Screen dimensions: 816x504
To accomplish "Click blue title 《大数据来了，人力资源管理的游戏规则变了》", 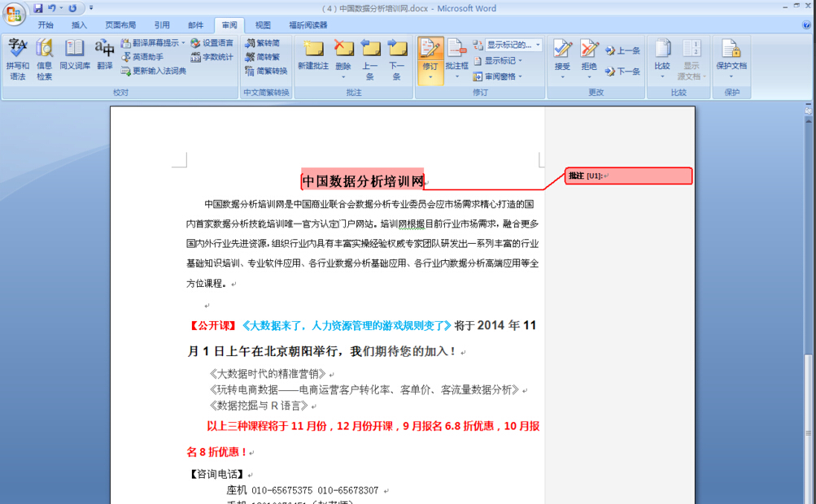I will 346,326.
